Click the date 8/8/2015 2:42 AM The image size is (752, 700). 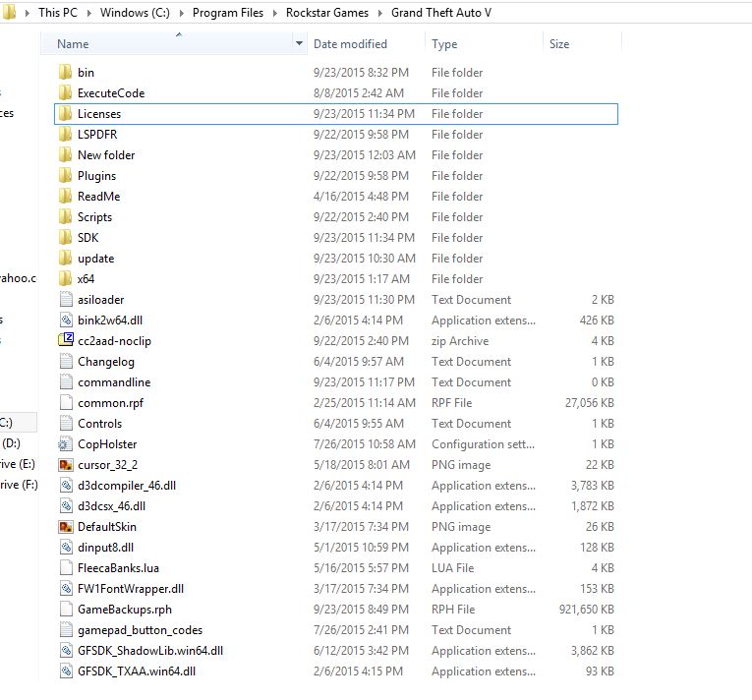(359, 93)
